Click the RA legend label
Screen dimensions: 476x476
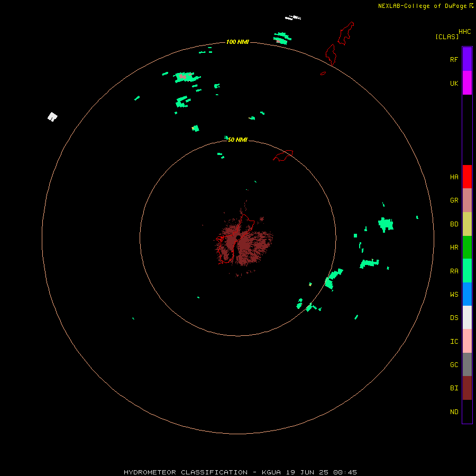click(454, 271)
